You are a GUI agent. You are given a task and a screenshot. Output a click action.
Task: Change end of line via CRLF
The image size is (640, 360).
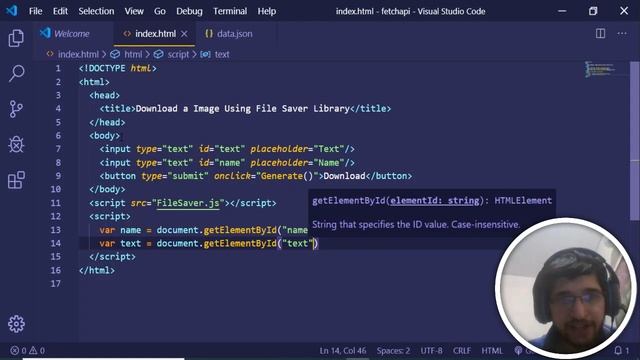(x=462, y=351)
